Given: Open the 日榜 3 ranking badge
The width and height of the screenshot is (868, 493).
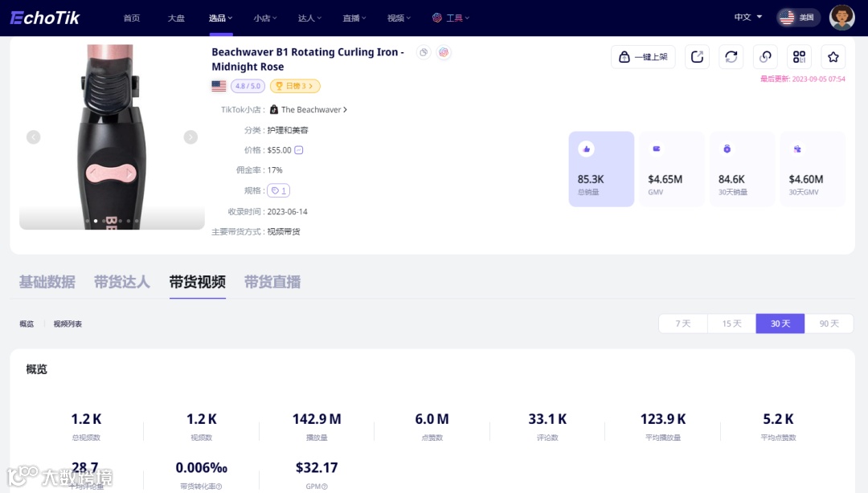Looking at the screenshot, I should [294, 86].
